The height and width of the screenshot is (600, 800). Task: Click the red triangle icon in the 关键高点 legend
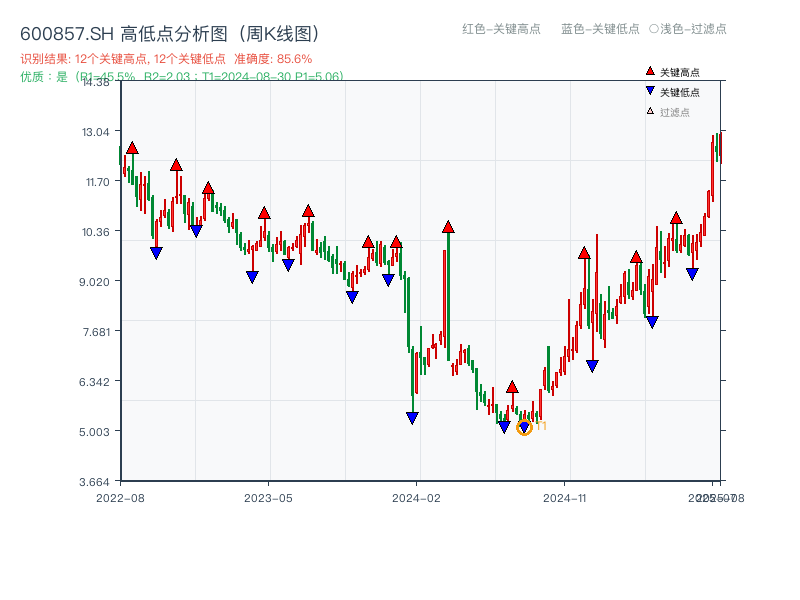point(650,71)
